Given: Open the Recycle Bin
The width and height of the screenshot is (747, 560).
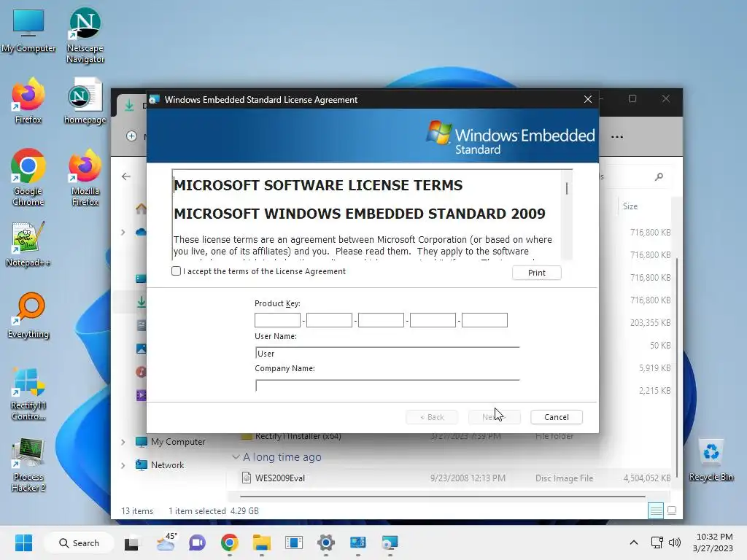Looking at the screenshot, I should (x=711, y=460).
